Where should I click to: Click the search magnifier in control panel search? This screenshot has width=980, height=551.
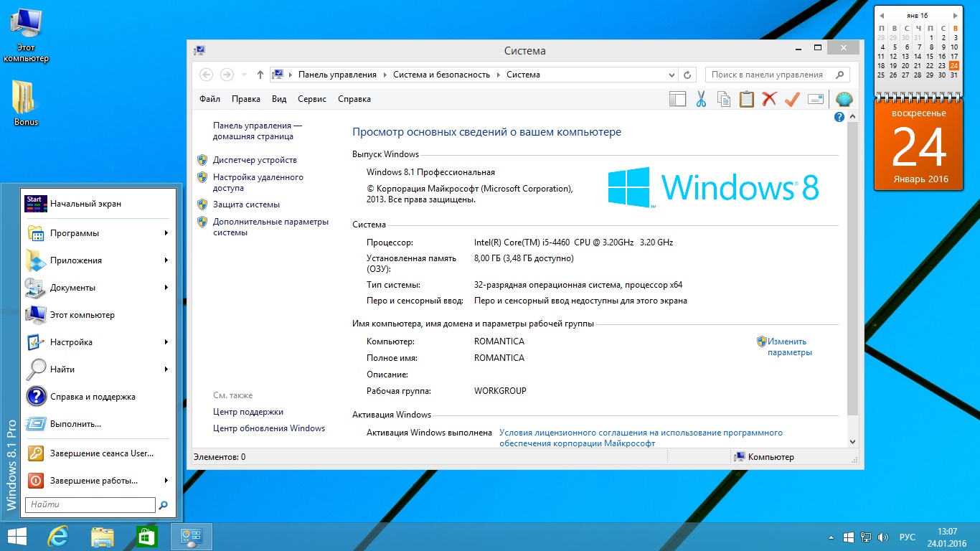pos(839,75)
